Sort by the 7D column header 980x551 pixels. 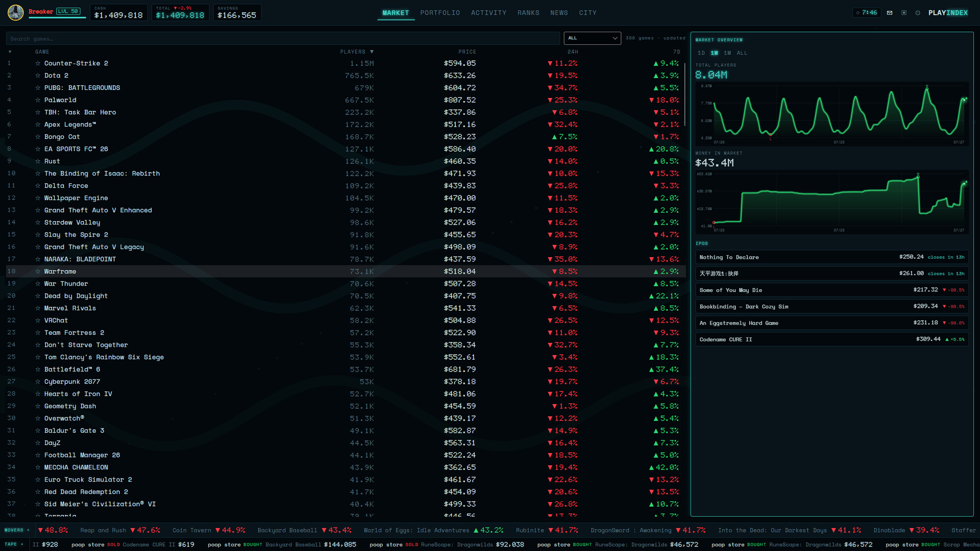point(677,52)
